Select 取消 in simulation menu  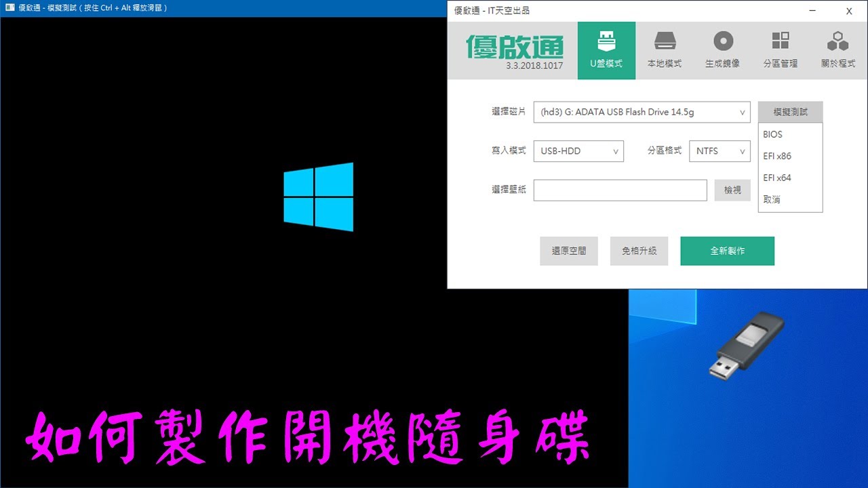[791, 199]
